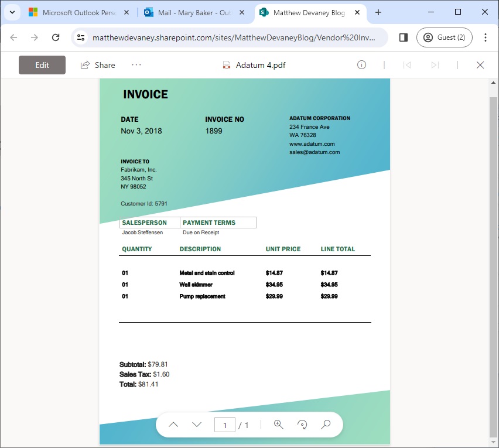Image resolution: width=499 pixels, height=448 pixels.
Task: Reload the SharePoint page
Action: tap(56, 37)
